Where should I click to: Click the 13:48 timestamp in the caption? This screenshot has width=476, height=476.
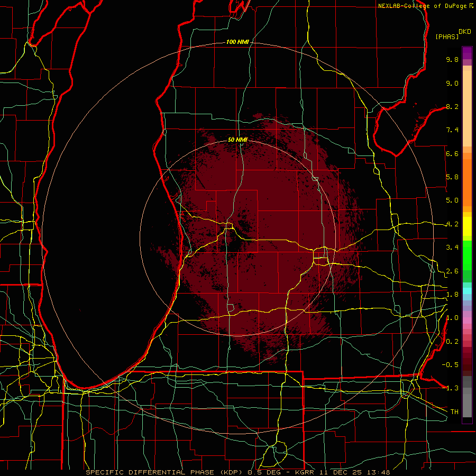pyautogui.click(x=379, y=472)
